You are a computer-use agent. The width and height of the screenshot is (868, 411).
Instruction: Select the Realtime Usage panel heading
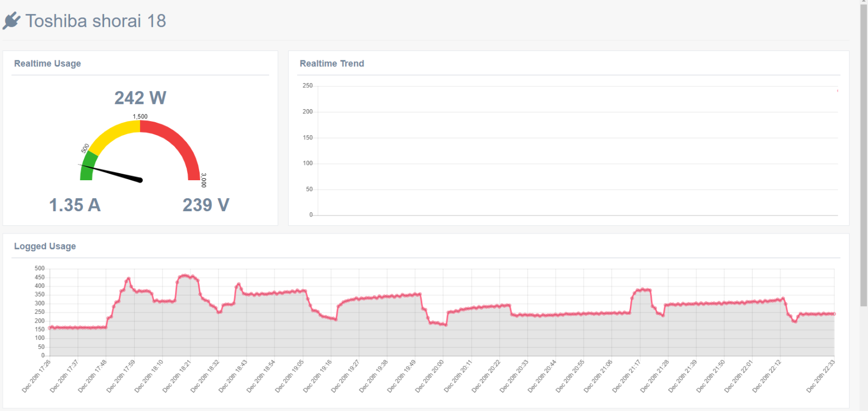tap(47, 64)
